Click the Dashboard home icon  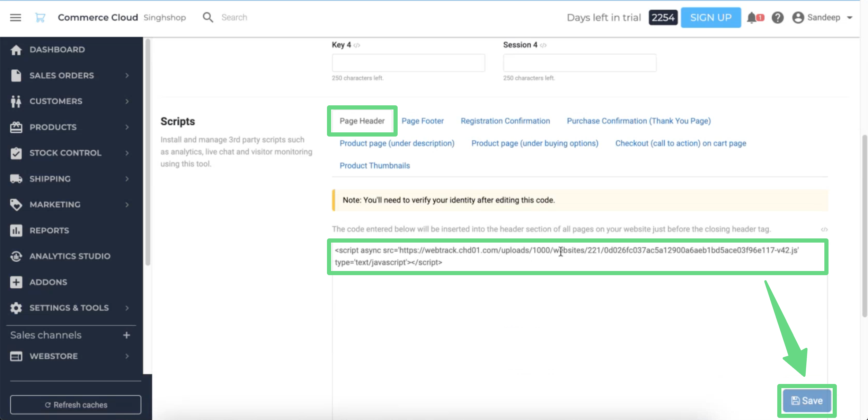(16, 50)
